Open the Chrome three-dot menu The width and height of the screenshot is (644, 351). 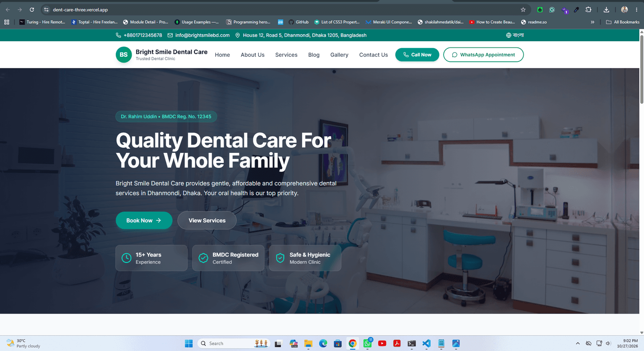tap(636, 10)
